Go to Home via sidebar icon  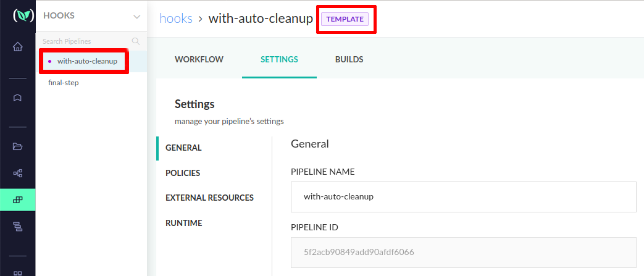pyautogui.click(x=17, y=47)
